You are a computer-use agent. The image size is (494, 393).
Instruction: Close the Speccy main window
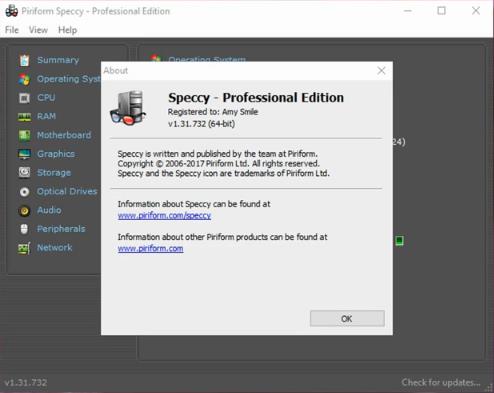click(476, 11)
